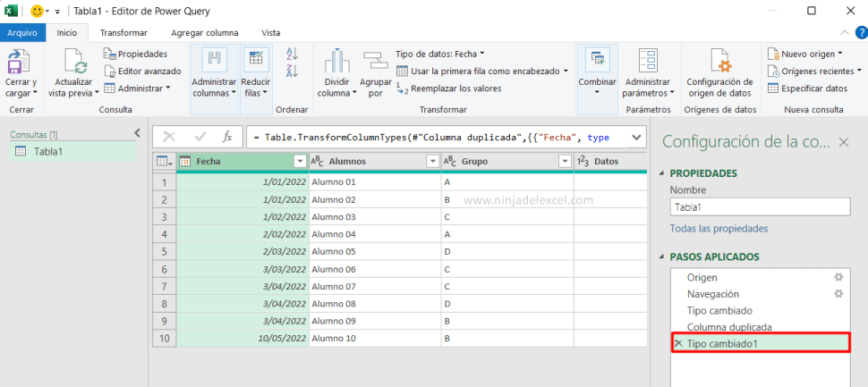The image size is (868, 387).
Task: Sort descending Z to A
Action: (x=292, y=71)
